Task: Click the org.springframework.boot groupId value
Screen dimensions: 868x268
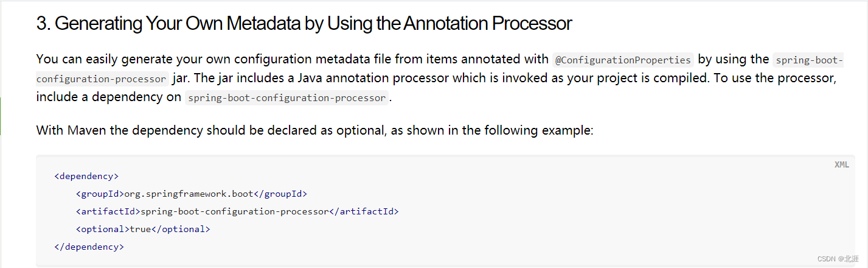Action: tap(188, 194)
